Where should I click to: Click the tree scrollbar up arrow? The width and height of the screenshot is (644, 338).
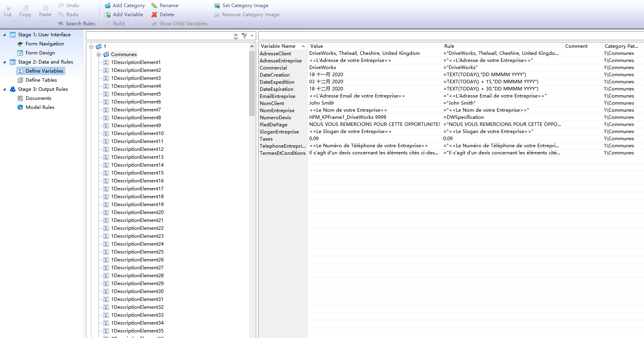252,47
